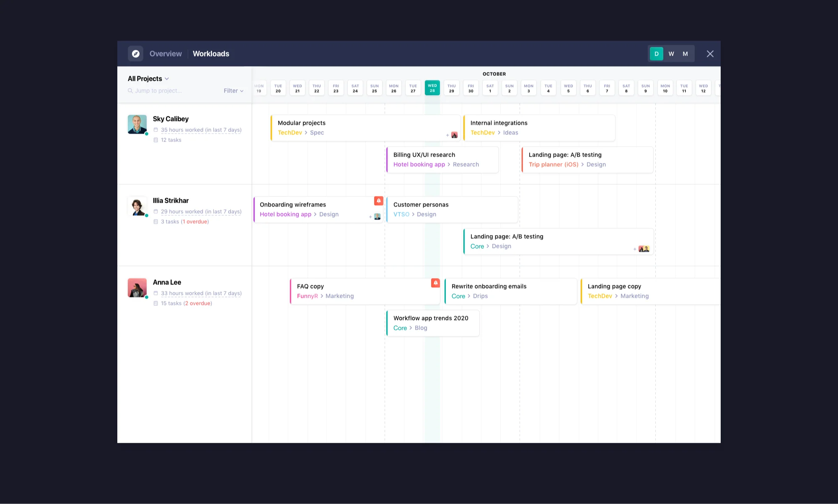This screenshot has width=838, height=504.
Task: Select the Day (D) view toggle
Action: click(657, 54)
